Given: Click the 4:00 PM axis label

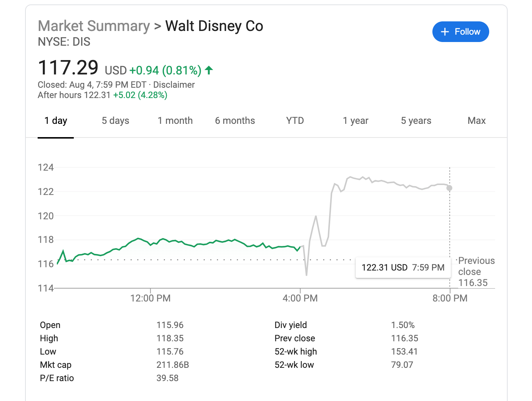Looking at the screenshot, I should (x=300, y=298).
